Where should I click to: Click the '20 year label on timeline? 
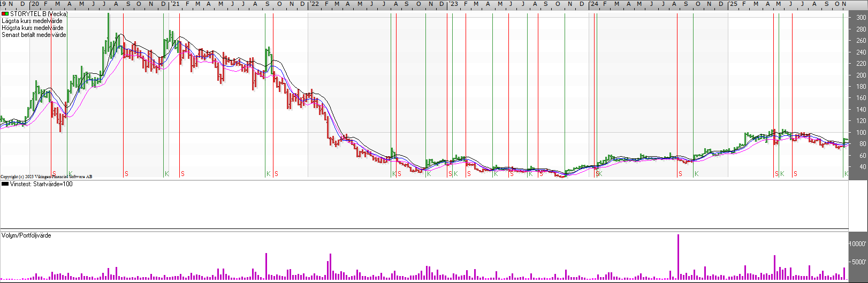coord(35,4)
